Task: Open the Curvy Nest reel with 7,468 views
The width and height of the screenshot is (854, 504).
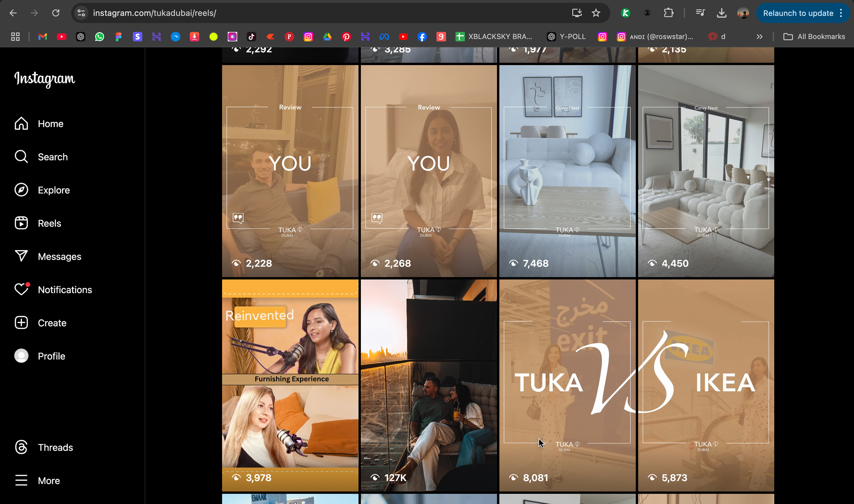Action: (x=567, y=171)
